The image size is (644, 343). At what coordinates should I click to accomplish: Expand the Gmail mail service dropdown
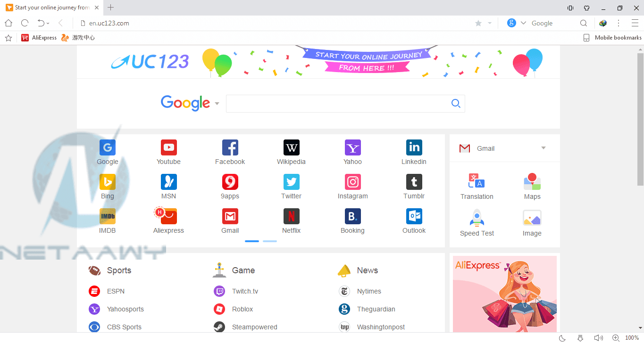coord(543,148)
